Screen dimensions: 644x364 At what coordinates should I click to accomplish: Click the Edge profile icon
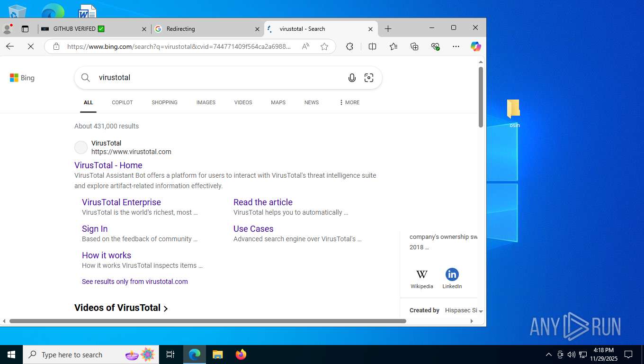(x=7, y=28)
